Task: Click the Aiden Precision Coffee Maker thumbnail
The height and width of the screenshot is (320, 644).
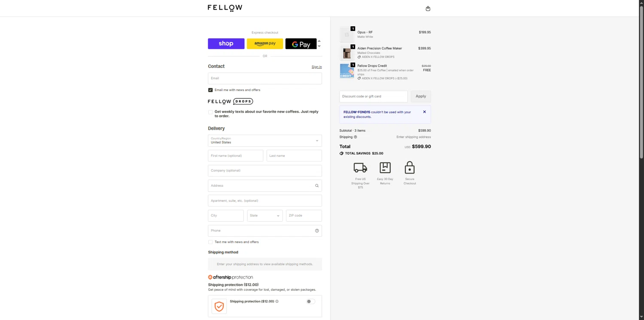Action: tap(347, 52)
